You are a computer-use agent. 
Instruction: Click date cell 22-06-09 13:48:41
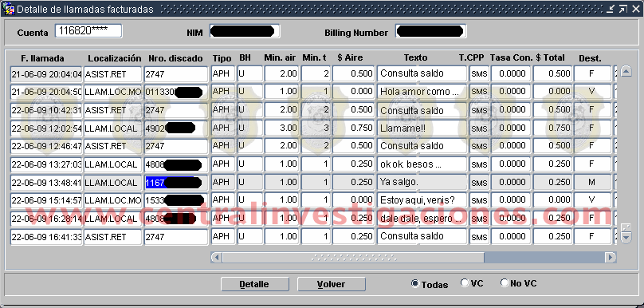pos(46,183)
